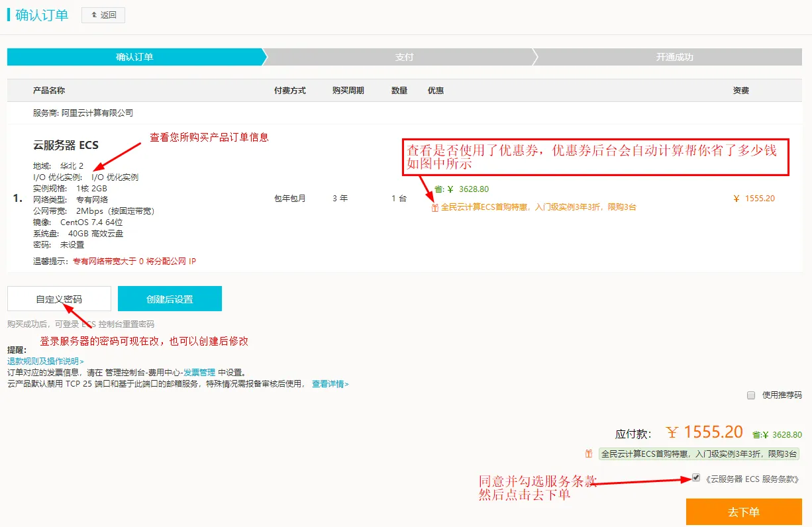Open the 发票管理 link
812x527 pixels.
(200, 372)
